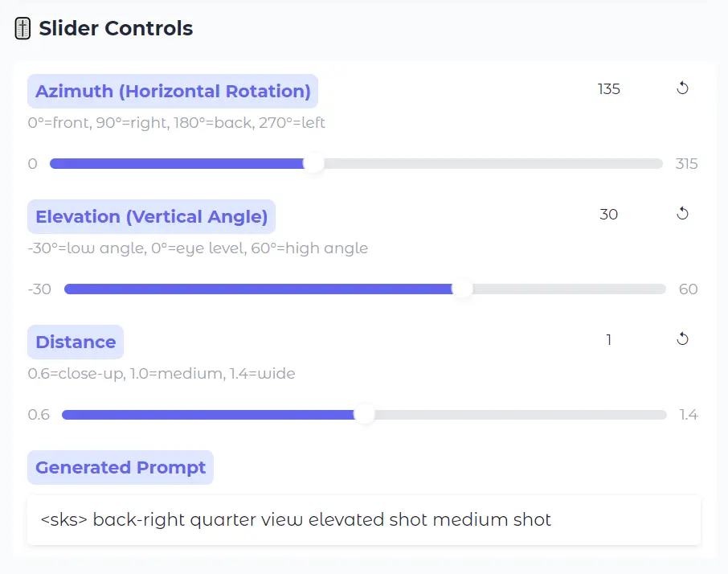Image resolution: width=728 pixels, height=574 pixels.
Task: Click inside the Generated Prompt text field
Action: [364, 519]
